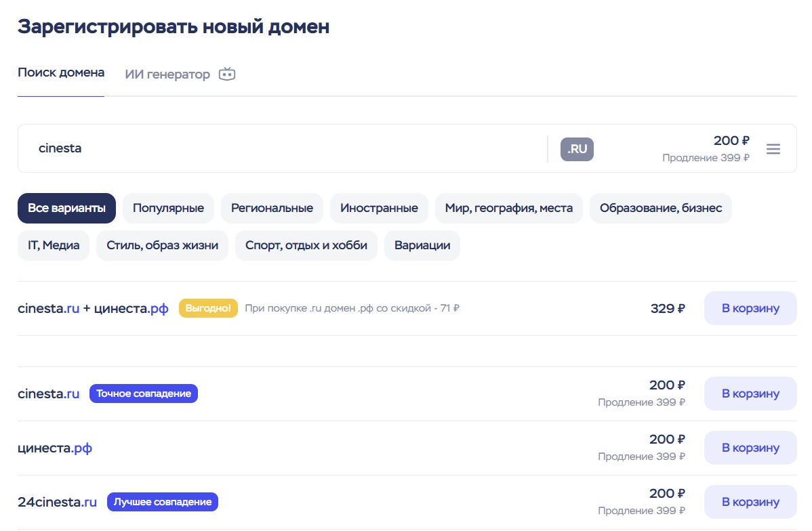The height and width of the screenshot is (531, 812).
Task: Select the Все варианты filter
Action: 67,208
